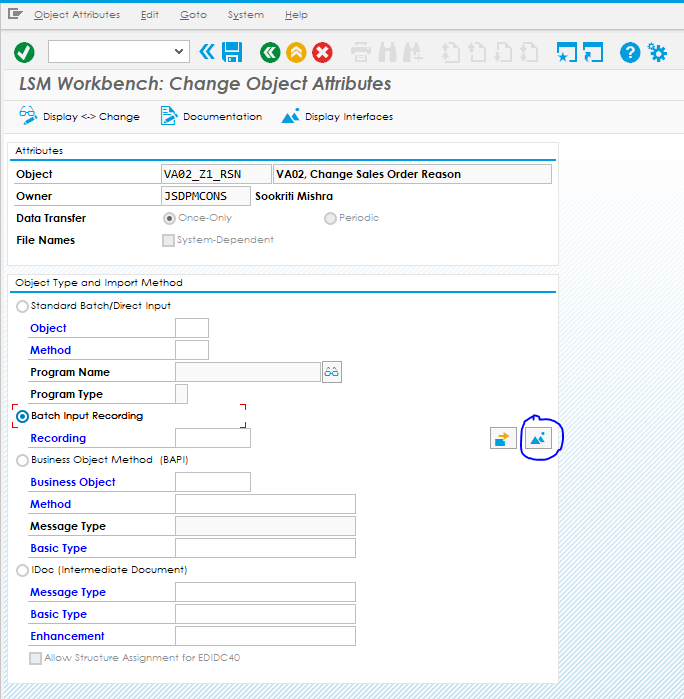Screen dimensions: 684x699
Task: Click the circled recordings overview icon
Action: (539, 438)
